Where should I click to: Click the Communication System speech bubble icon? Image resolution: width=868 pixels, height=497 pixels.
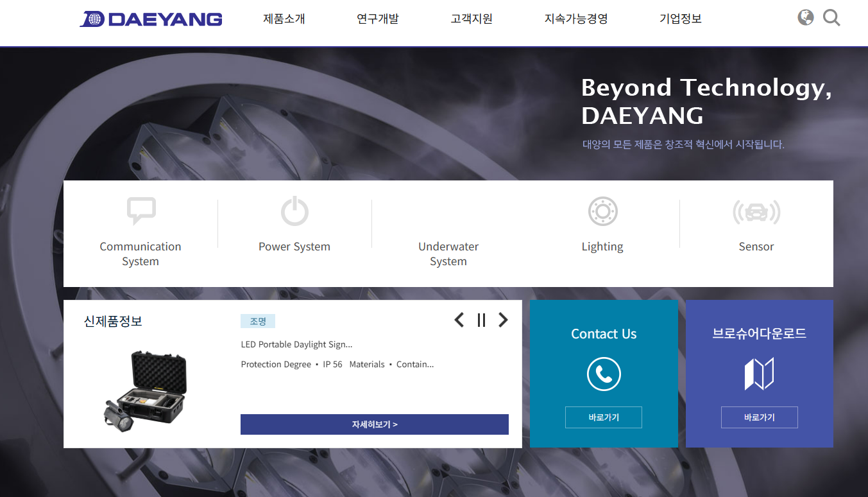coord(141,211)
